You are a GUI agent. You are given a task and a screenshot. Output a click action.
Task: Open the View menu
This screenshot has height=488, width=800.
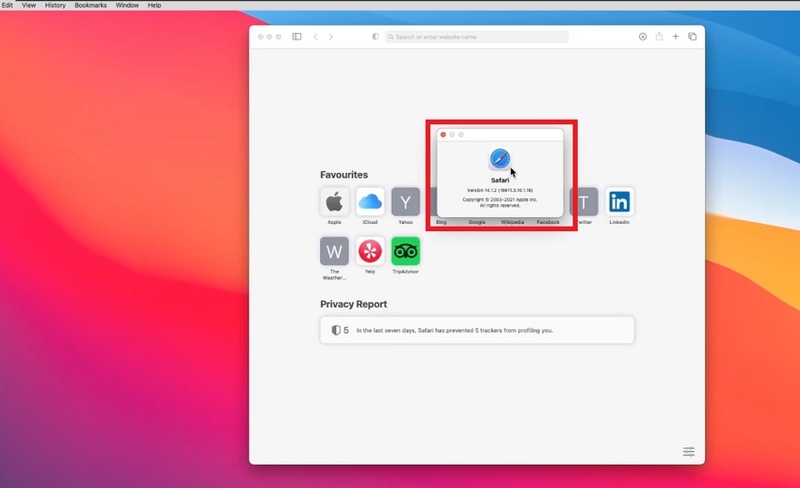29,5
